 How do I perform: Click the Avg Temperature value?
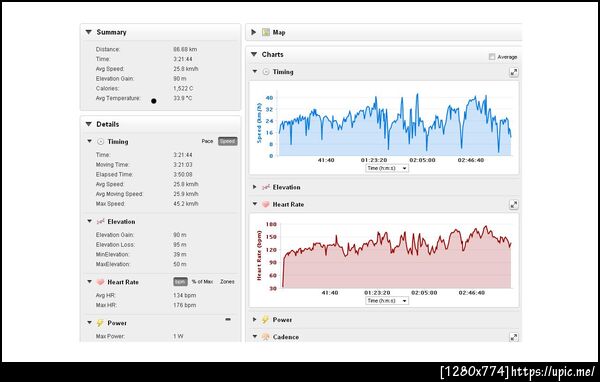(x=183, y=98)
